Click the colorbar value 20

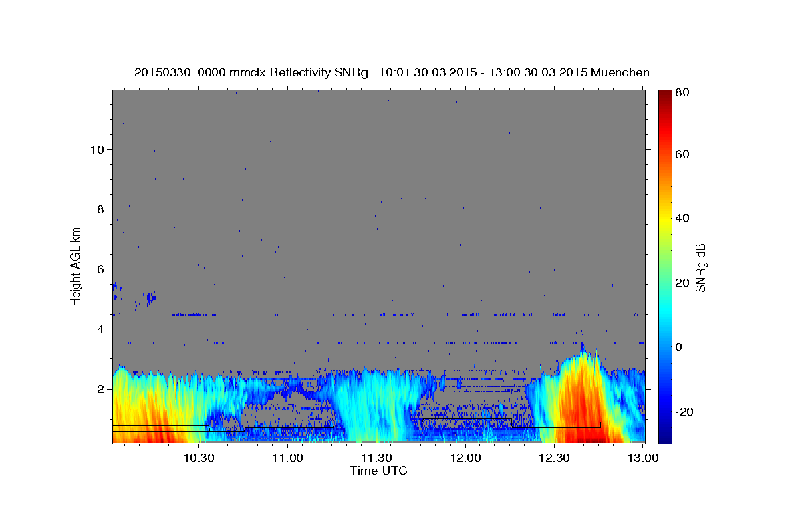682,283
